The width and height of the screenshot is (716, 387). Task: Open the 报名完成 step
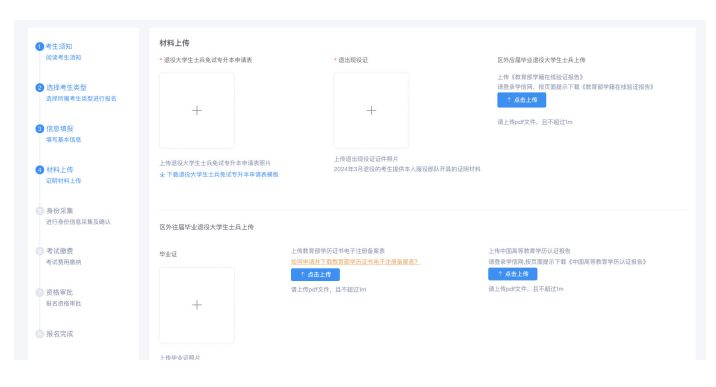point(60,334)
